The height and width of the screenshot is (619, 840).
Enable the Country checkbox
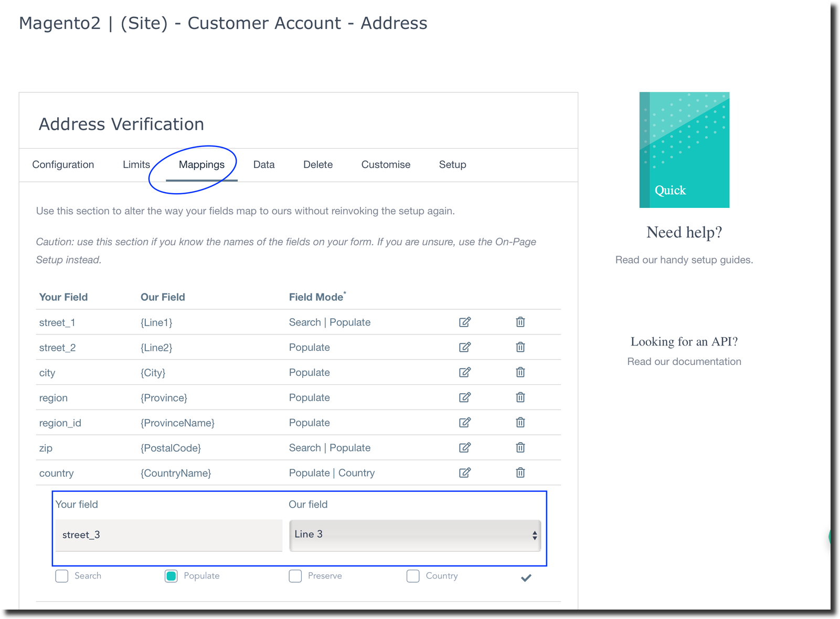pyautogui.click(x=413, y=576)
